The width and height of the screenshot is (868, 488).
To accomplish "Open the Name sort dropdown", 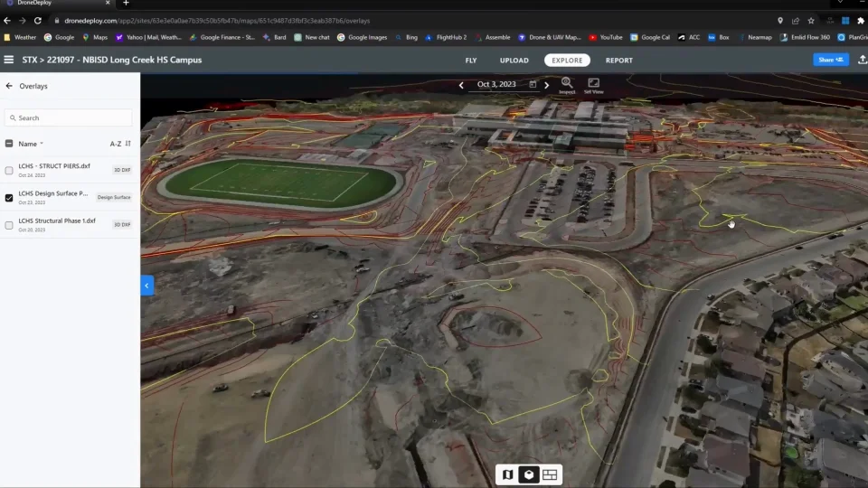I will (x=31, y=144).
